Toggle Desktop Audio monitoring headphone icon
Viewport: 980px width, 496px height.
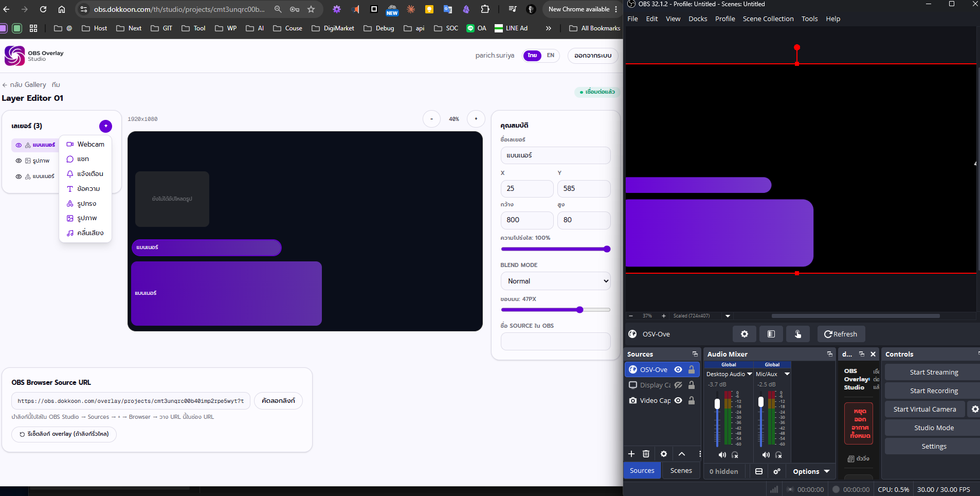click(x=735, y=455)
